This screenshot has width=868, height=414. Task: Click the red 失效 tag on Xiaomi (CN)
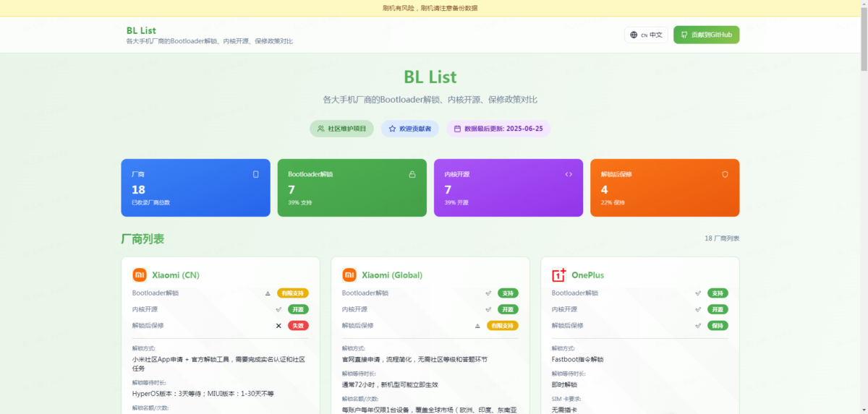coord(298,326)
